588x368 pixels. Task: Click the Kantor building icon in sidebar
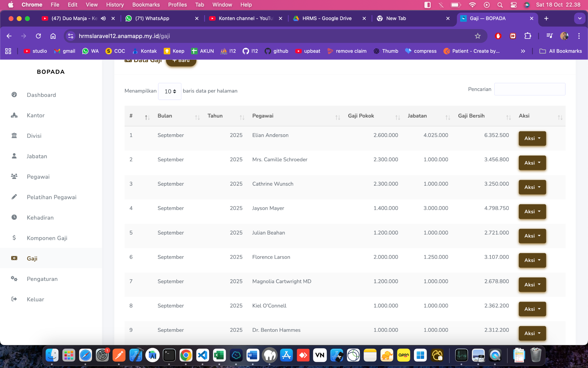click(x=14, y=115)
